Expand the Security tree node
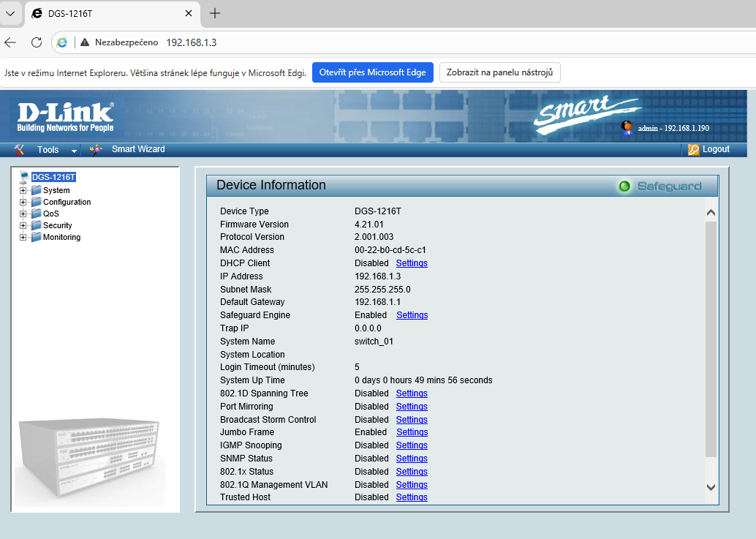This screenshot has height=539, width=756. [23, 225]
